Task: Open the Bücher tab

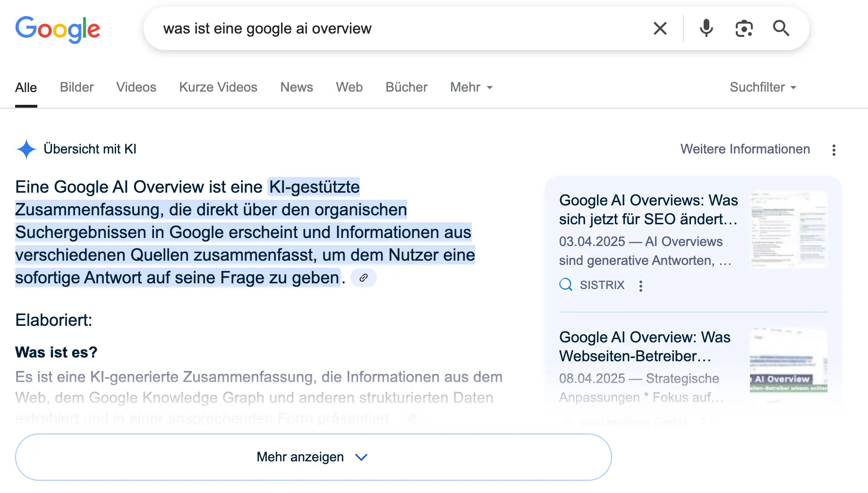Action: [406, 87]
